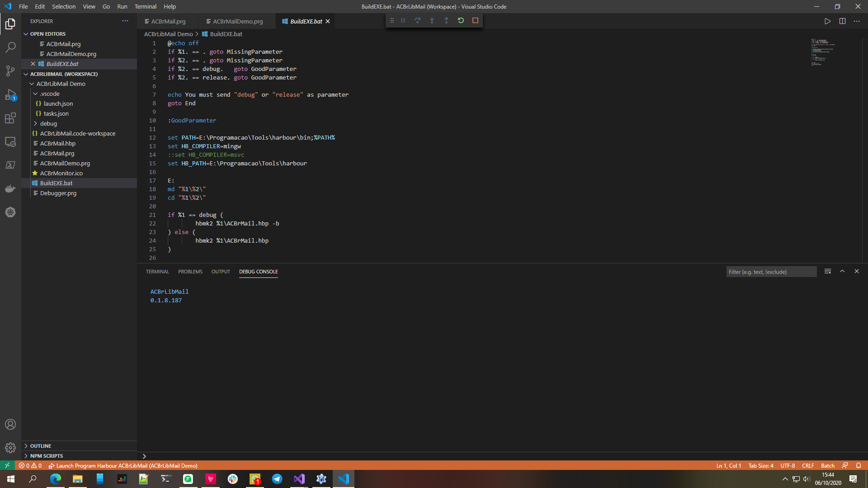868x488 pixels.
Task: Open the Accounts menu icon
Action: tap(10, 424)
